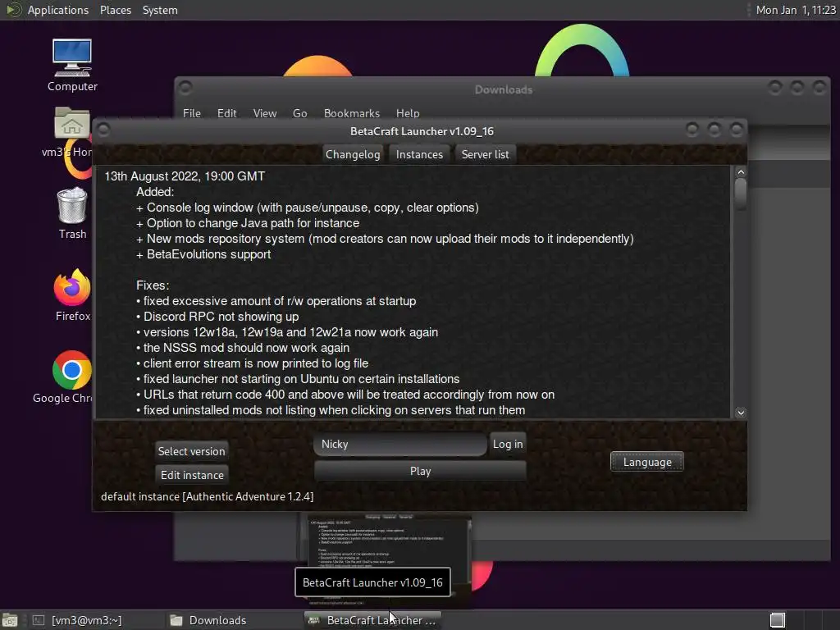Screen dimensions: 840x630
Task: Click the Edit instance button
Action: 192,475
